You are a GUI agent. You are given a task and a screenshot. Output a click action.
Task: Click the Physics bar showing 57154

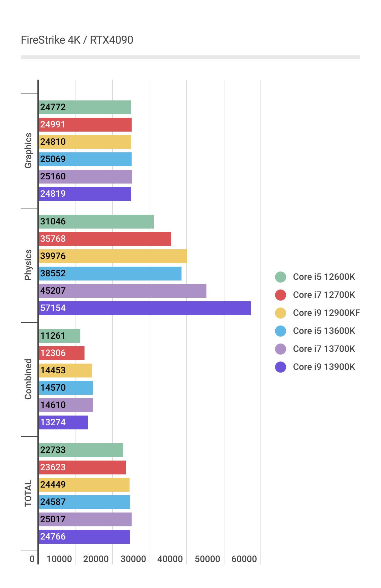(144, 308)
